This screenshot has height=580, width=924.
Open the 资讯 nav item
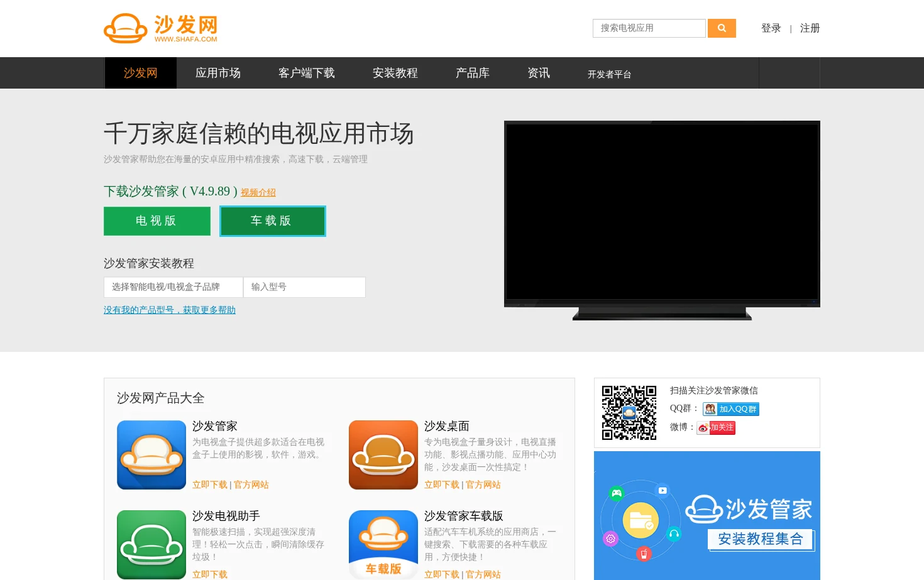pos(539,73)
